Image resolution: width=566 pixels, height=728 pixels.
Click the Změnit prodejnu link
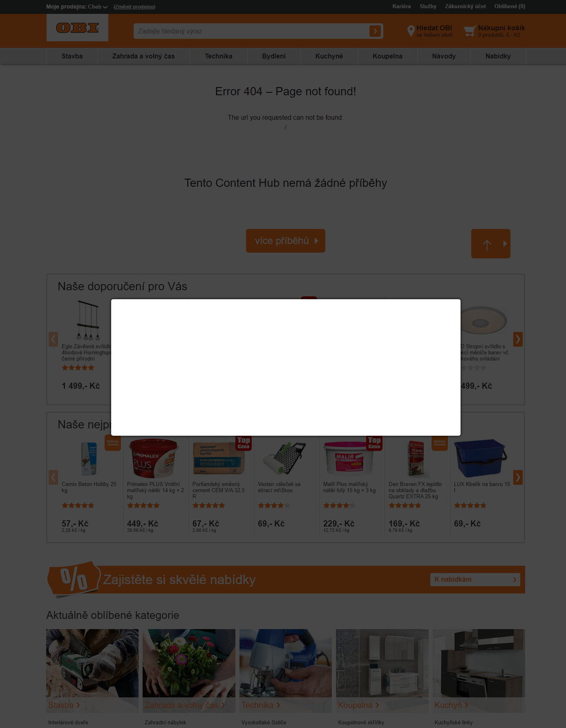tap(134, 7)
